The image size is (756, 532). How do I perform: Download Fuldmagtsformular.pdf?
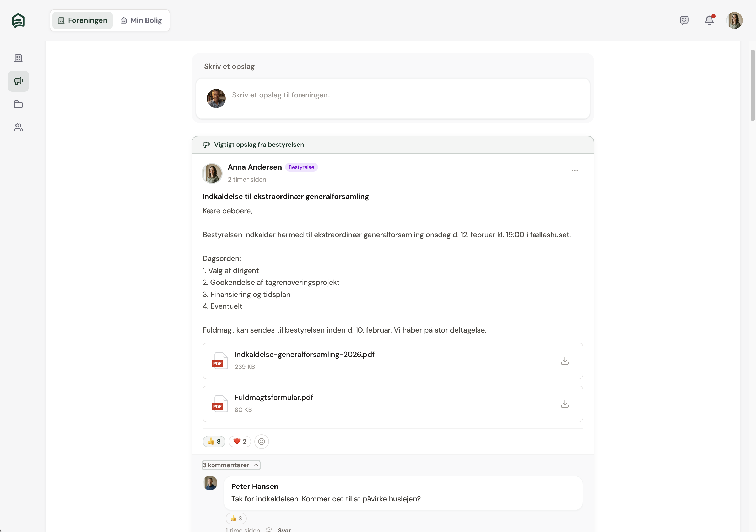(565, 404)
